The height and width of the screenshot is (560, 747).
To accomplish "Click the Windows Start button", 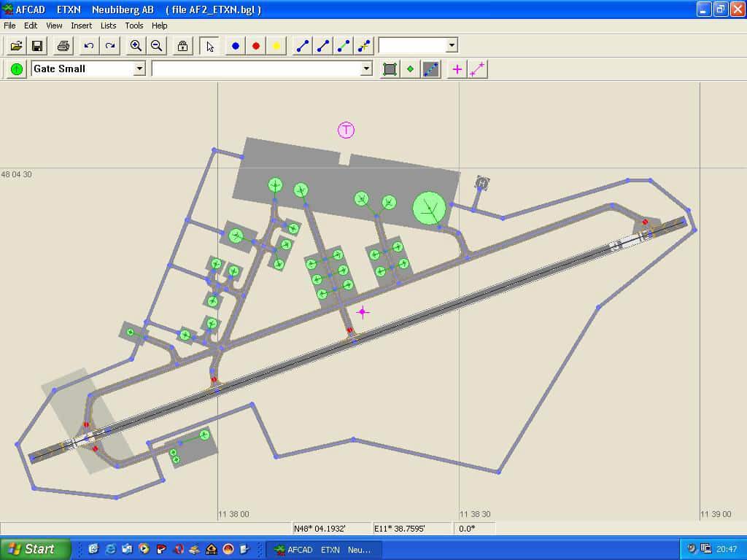I will point(36,549).
